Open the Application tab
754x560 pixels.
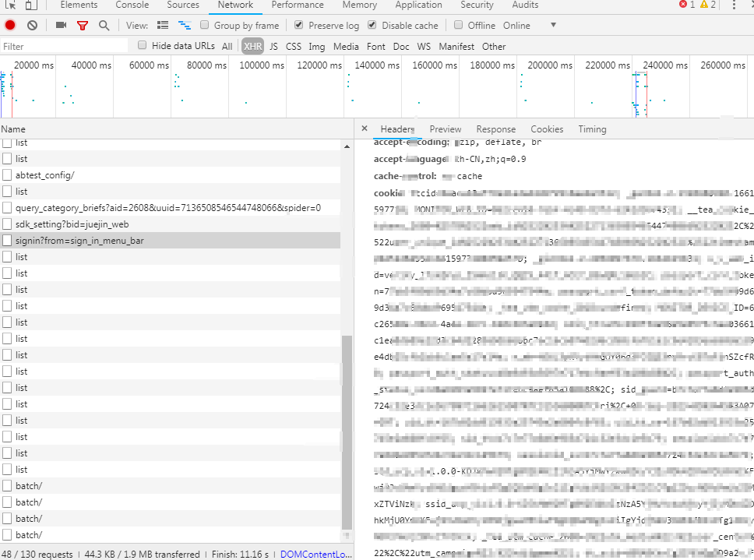tap(418, 5)
